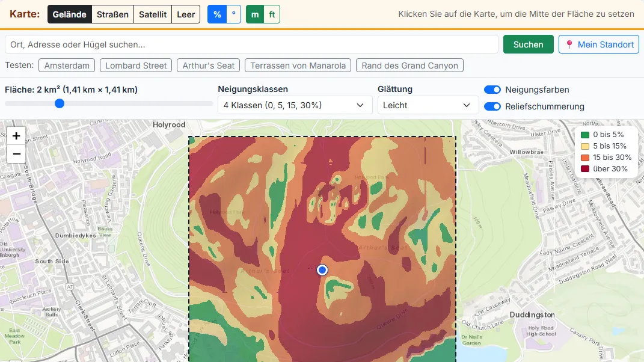Viewport: 644px width, 362px height.
Task: Click the Fläche: 2 km² label
Action: click(x=71, y=90)
